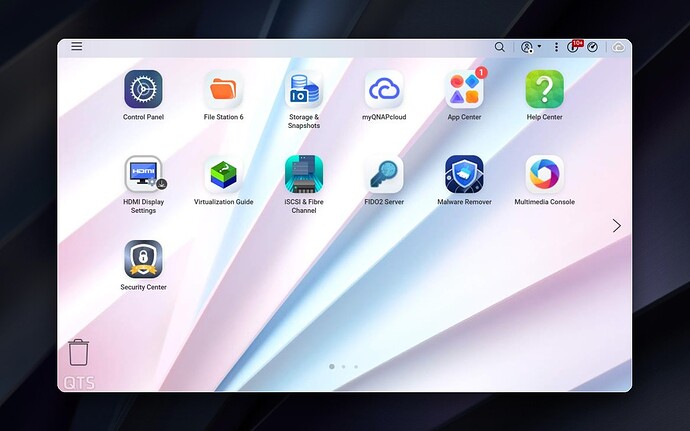This screenshot has width=690, height=431.
Task: Open iSCSI & Fibre Channel
Action: (304, 174)
